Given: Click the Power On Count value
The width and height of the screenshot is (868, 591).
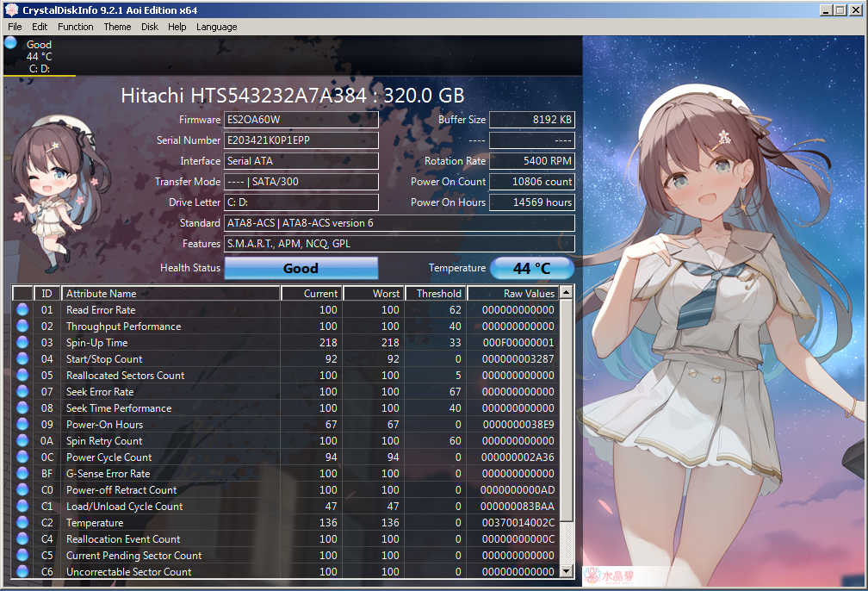Looking at the screenshot, I should click(x=531, y=182).
